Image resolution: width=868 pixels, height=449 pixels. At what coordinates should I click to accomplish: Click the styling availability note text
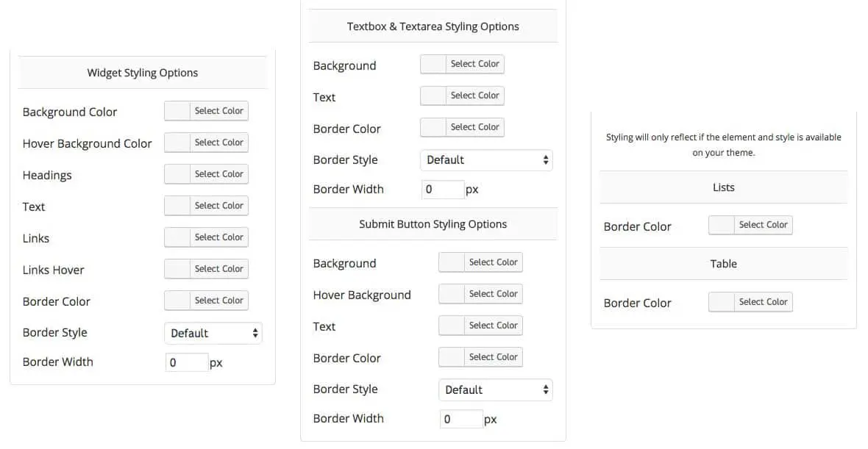(724, 145)
